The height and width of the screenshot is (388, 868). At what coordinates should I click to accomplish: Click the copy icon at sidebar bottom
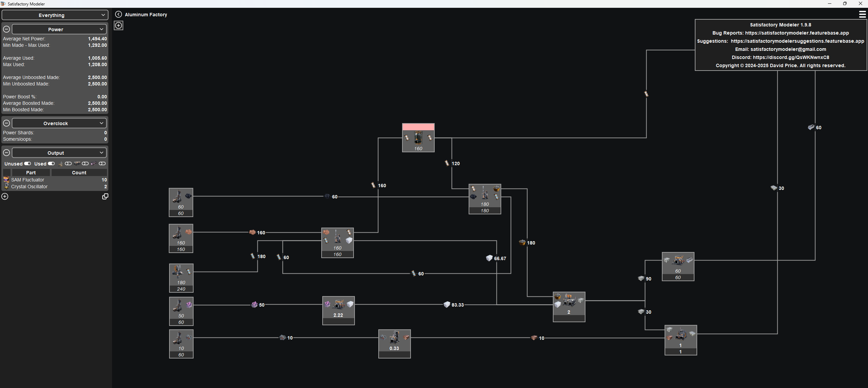pos(105,196)
